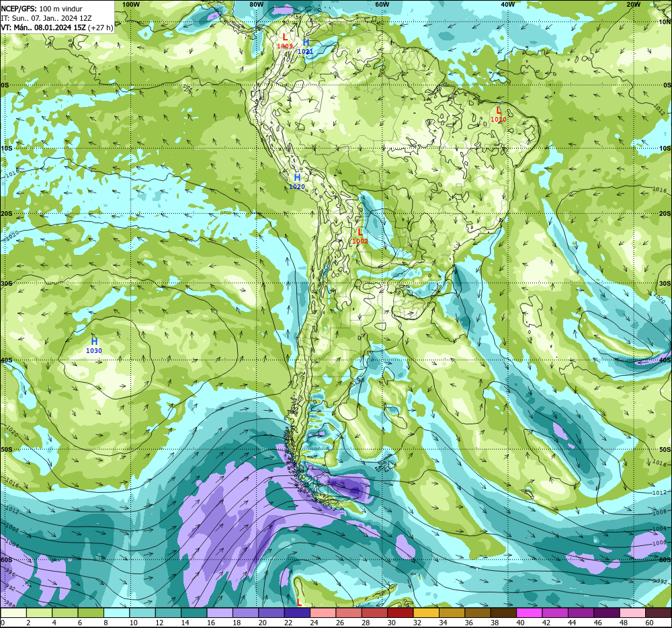The image size is (672, 628).
Task: Click the L marker above 1002
Action: point(360,232)
